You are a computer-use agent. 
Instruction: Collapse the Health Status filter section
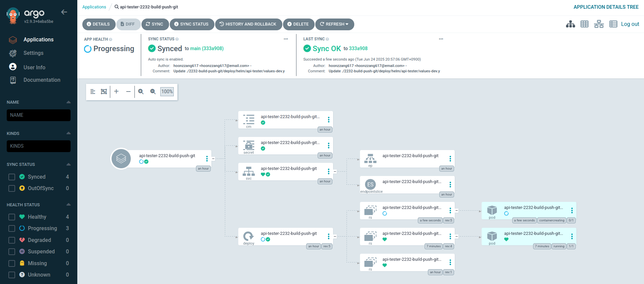pos(69,205)
